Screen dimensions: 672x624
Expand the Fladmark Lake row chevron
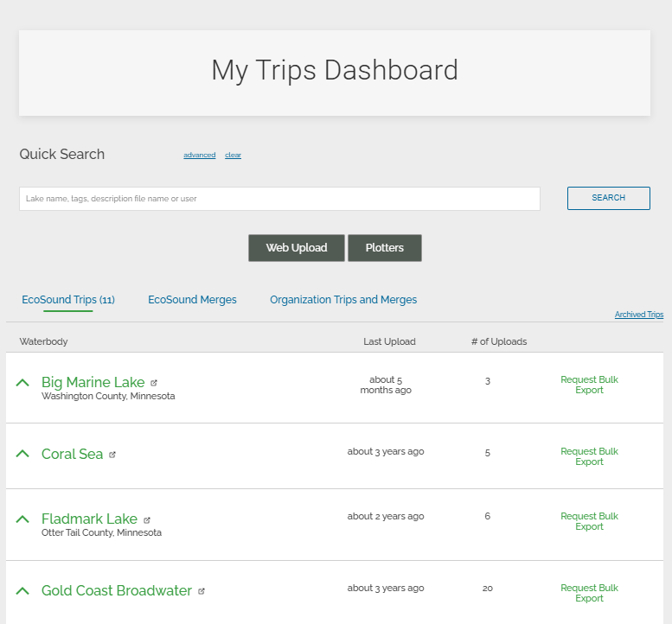(23, 519)
